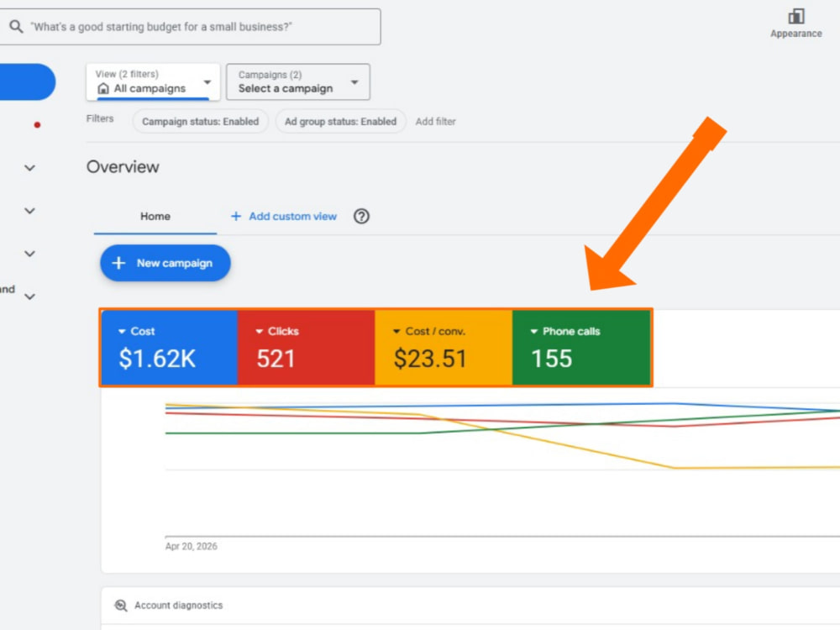Switch to the Home tab
This screenshot has height=630, width=840.
point(155,217)
